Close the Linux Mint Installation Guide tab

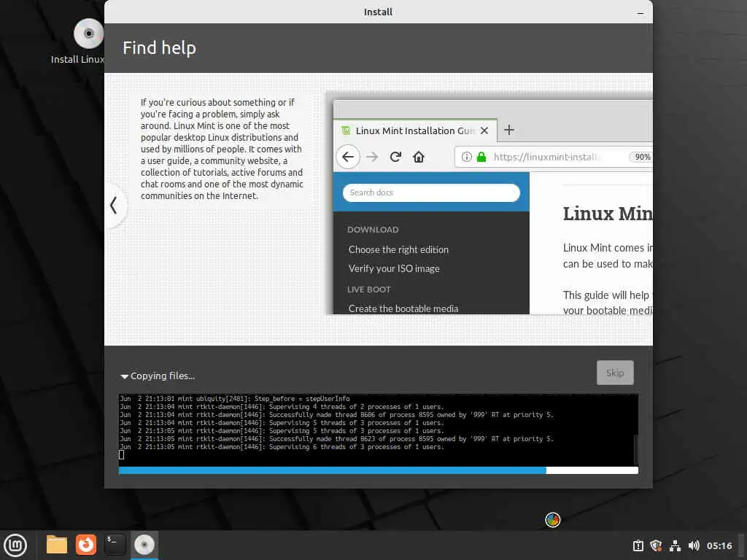[x=484, y=131]
